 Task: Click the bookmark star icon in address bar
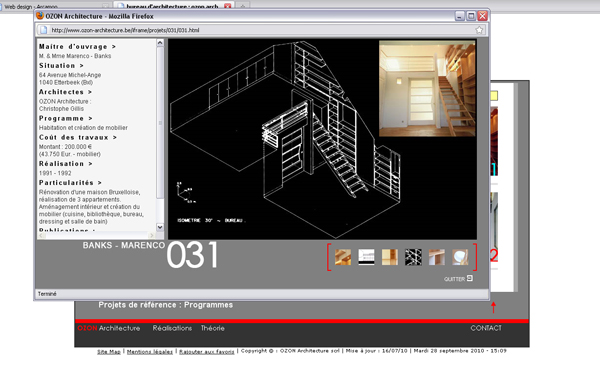[x=479, y=30]
